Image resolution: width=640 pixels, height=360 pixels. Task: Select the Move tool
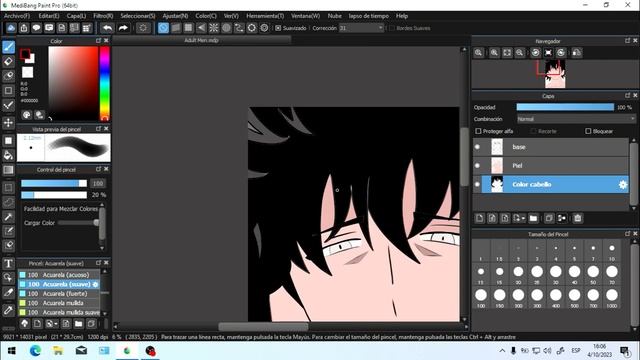(x=9, y=122)
